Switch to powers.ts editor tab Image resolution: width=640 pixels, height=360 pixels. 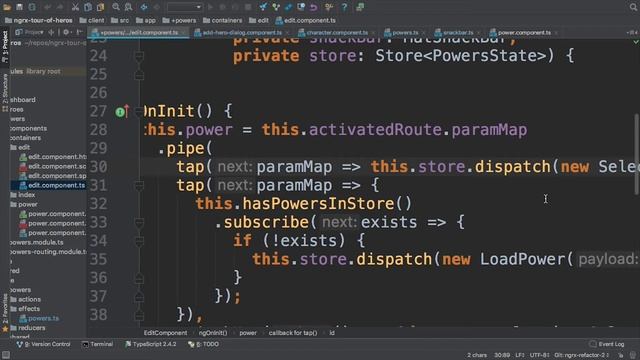click(405, 33)
